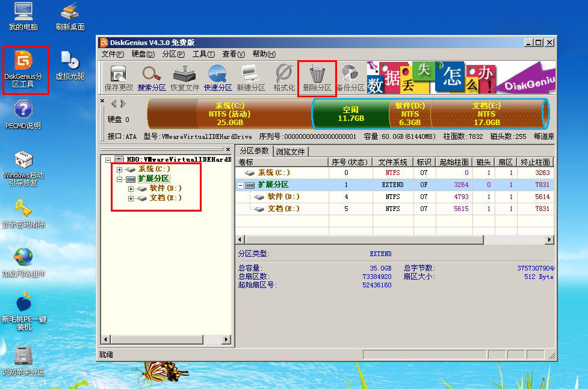This screenshot has height=389, width=588.
Task: Expand 文档(E:) tree node
Action: 131,198
